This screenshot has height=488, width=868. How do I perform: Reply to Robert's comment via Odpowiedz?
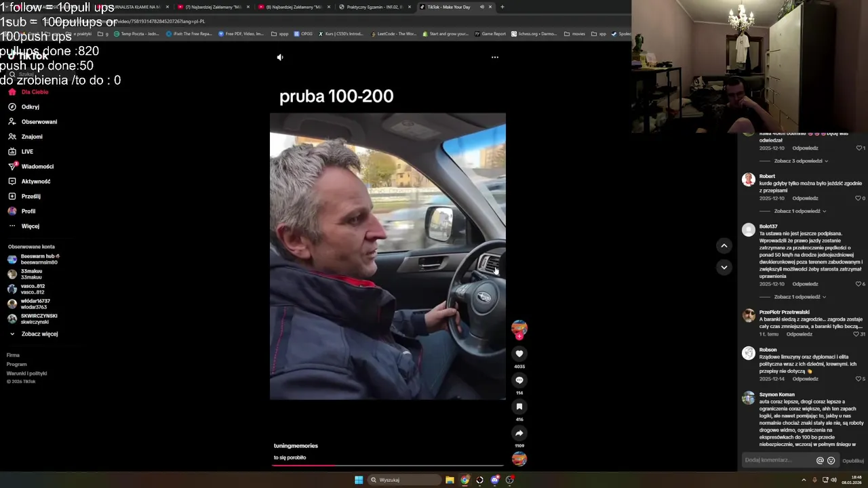(x=805, y=199)
